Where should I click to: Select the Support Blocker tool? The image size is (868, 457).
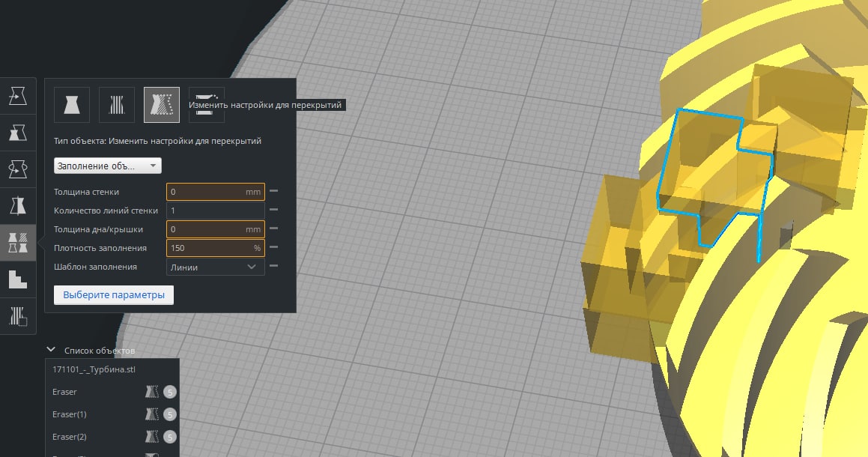tap(18, 279)
